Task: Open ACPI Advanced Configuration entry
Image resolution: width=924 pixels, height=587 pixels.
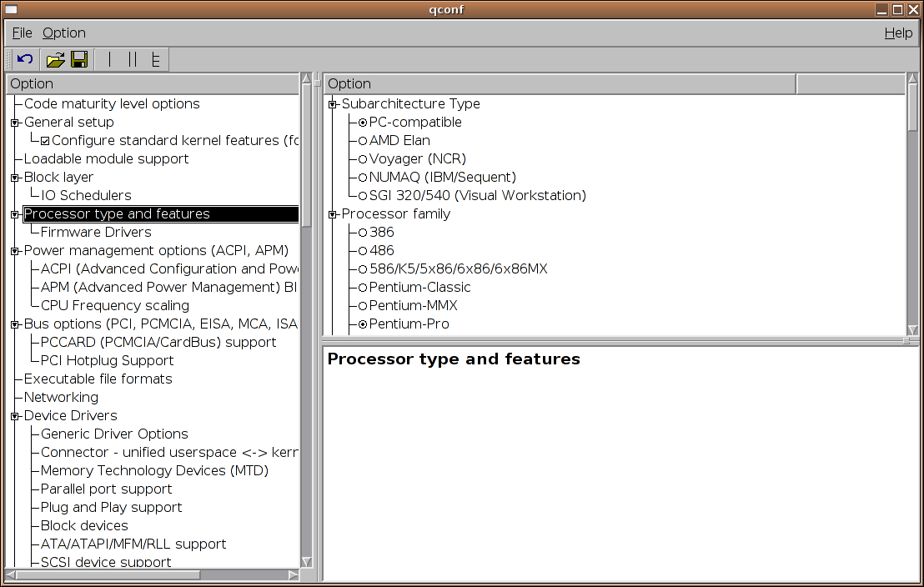Action: click(169, 268)
